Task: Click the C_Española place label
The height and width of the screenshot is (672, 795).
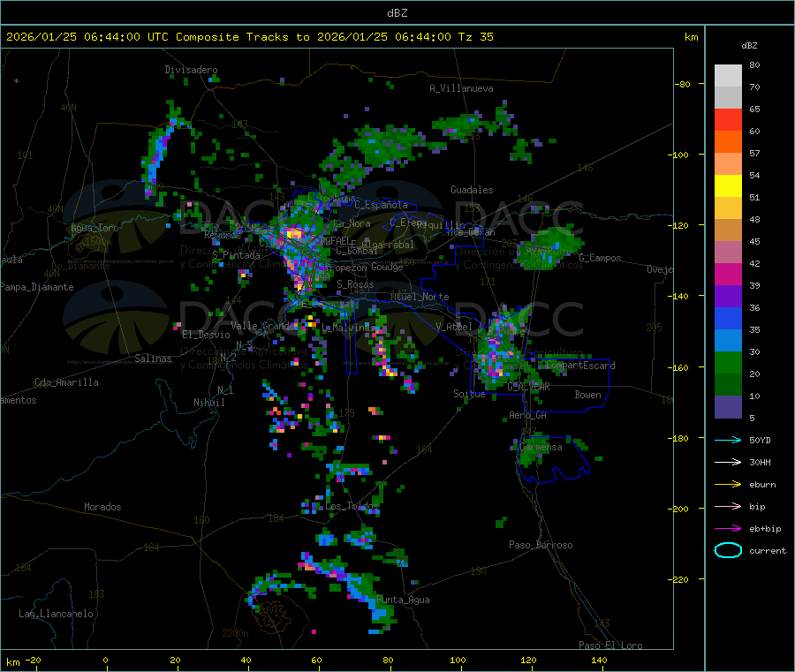Action: tap(382, 205)
